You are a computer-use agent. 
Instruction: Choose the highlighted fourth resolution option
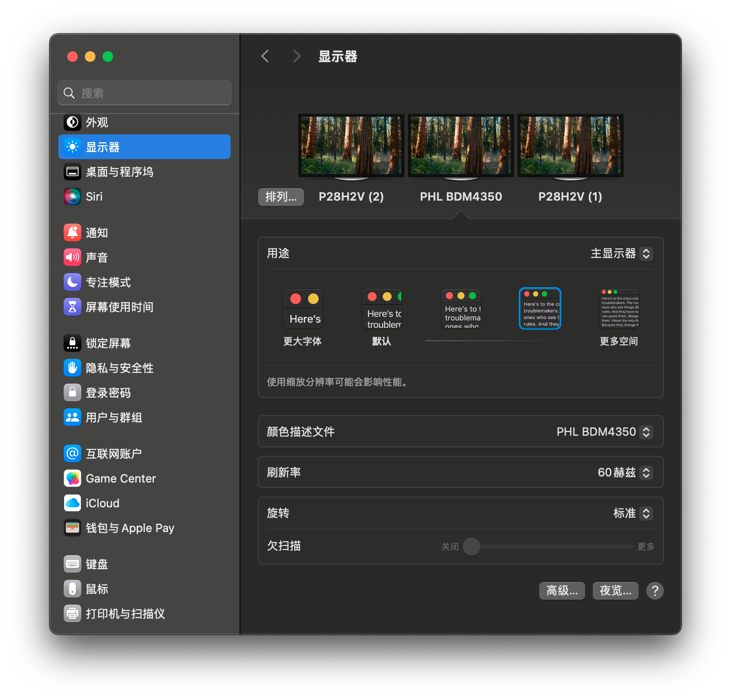pyautogui.click(x=540, y=308)
